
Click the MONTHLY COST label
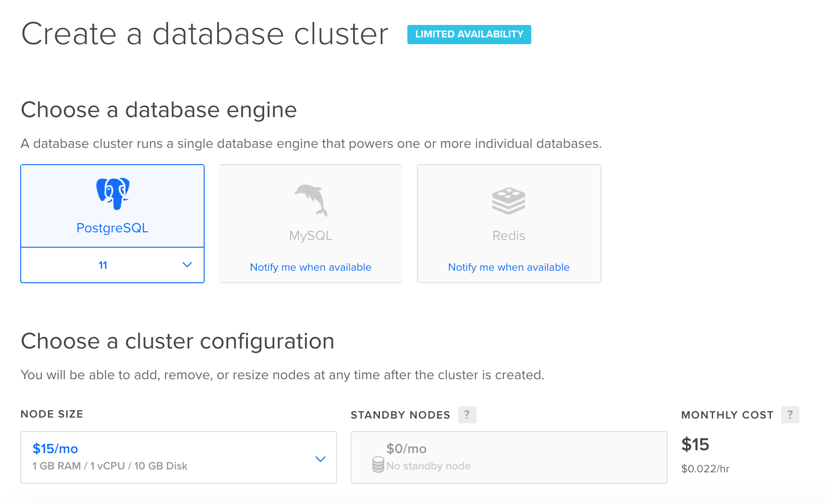[x=727, y=415]
